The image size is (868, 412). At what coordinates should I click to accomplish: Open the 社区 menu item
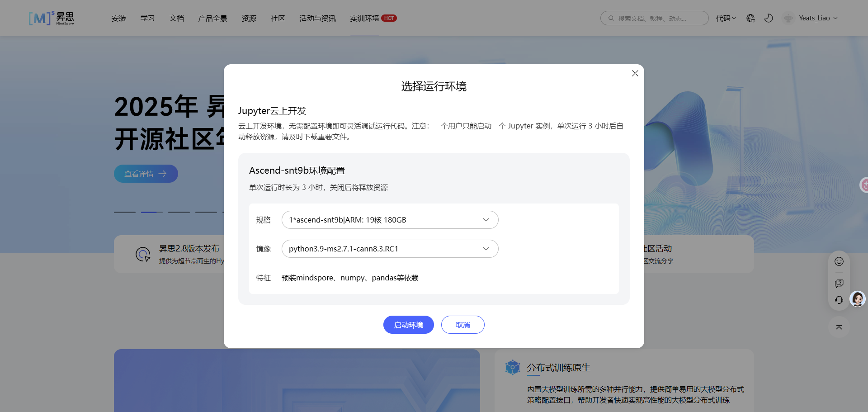point(278,19)
